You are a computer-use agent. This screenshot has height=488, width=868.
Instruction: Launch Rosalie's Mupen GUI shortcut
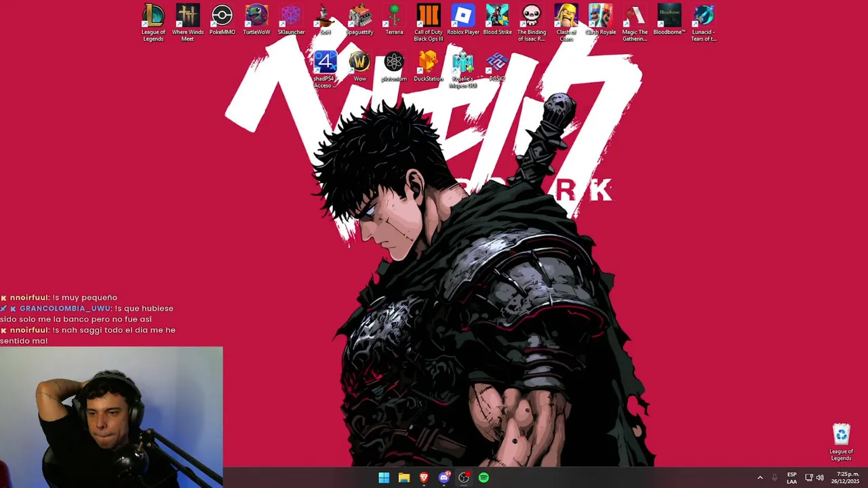click(463, 70)
